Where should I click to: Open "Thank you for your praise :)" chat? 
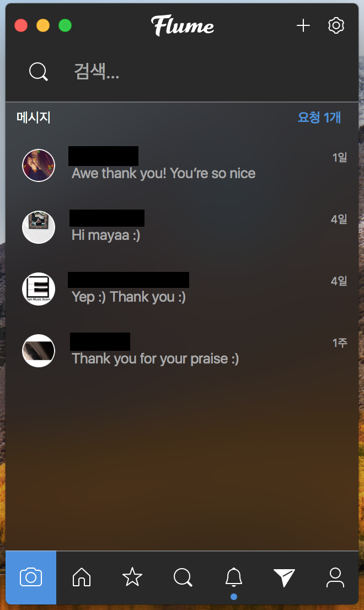pyautogui.click(x=182, y=351)
